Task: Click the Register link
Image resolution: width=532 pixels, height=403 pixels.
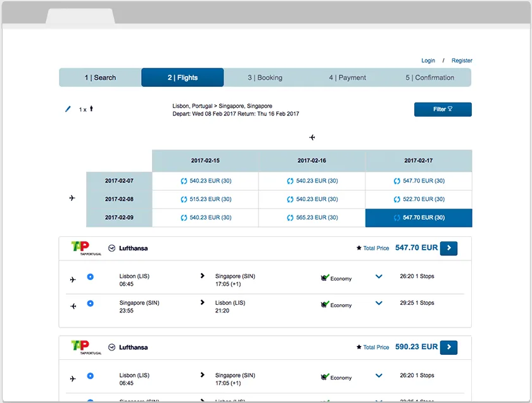Action: (462, 60)
